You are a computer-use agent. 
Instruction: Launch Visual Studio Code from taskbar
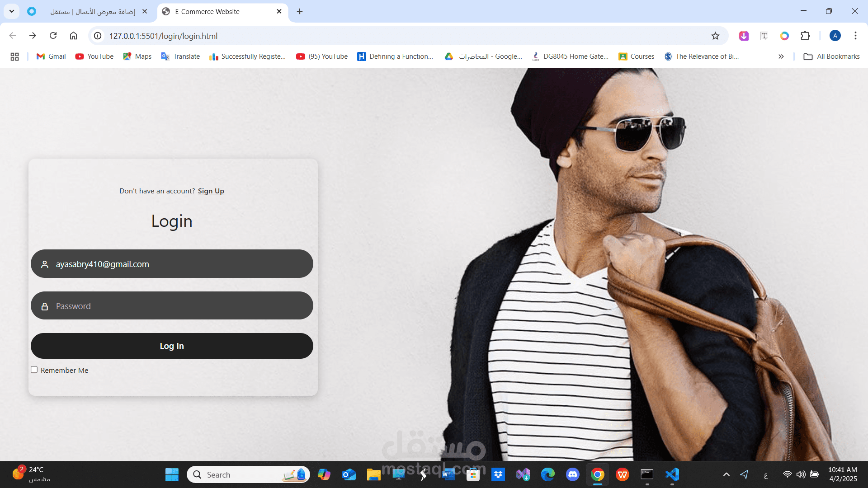(672, 474)
